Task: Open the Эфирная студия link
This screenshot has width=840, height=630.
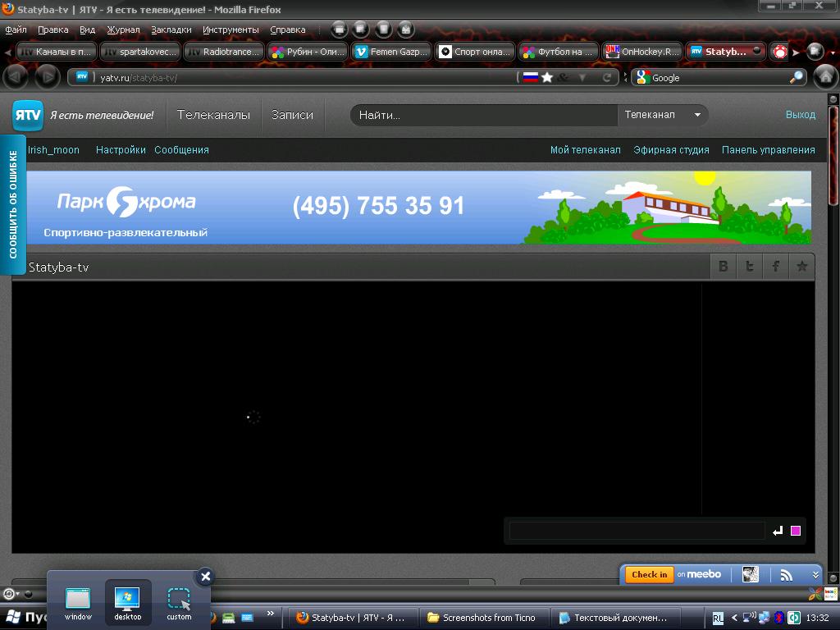Action: [671, 150]
